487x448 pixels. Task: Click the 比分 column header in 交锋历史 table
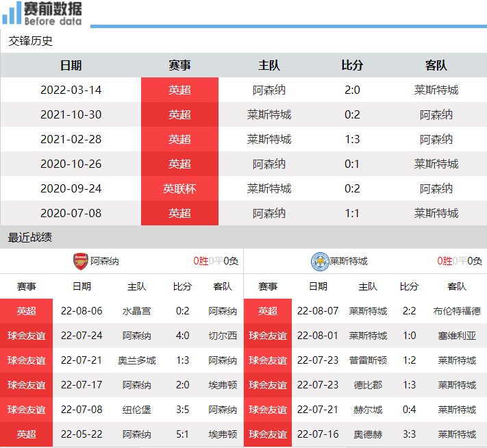352,65
